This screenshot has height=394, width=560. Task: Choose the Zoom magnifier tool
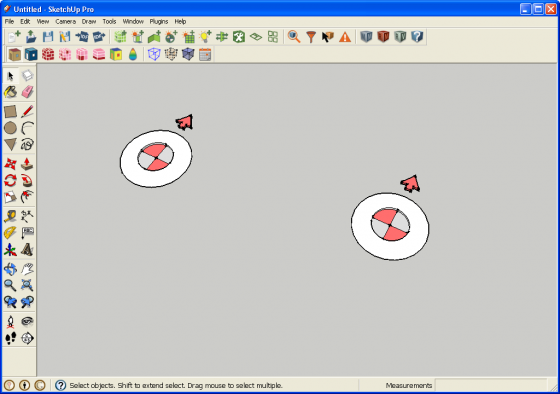coord(10,285)
